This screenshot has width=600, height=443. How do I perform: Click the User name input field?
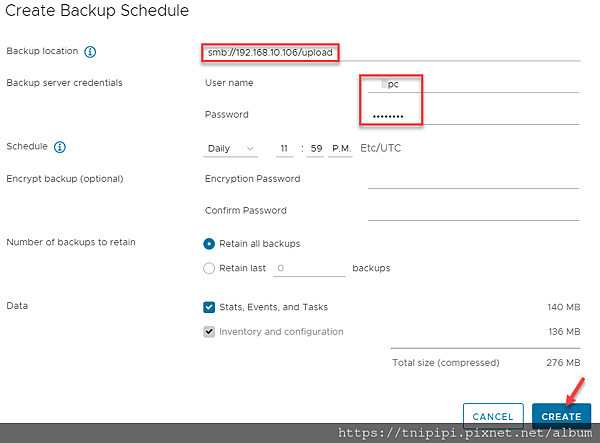tap(472, 84)
